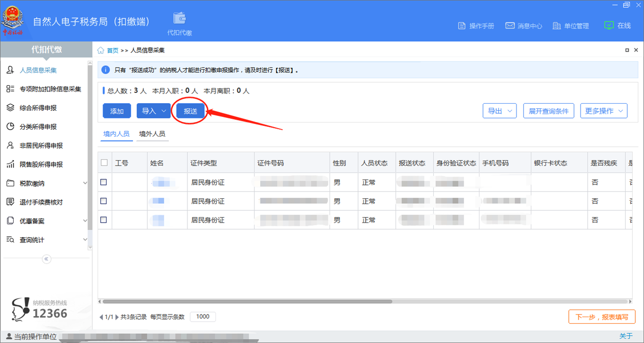Collapse sidebar with the double-chevron button
Image resolution: width=644 pixels, height=343 pixels.
coord(46,259)
